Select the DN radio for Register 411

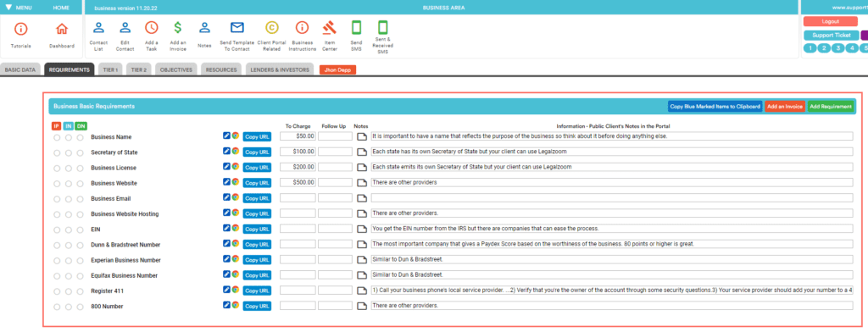click(81, 291)
